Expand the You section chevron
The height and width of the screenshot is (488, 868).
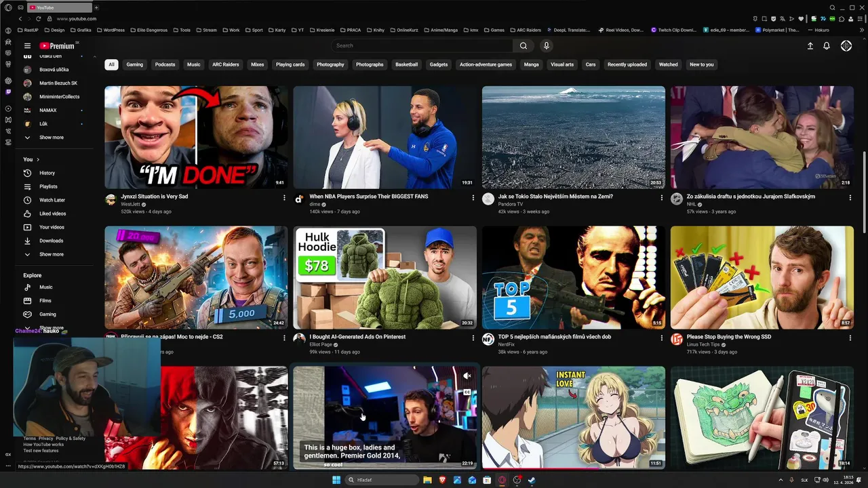[x=38, y=159]
